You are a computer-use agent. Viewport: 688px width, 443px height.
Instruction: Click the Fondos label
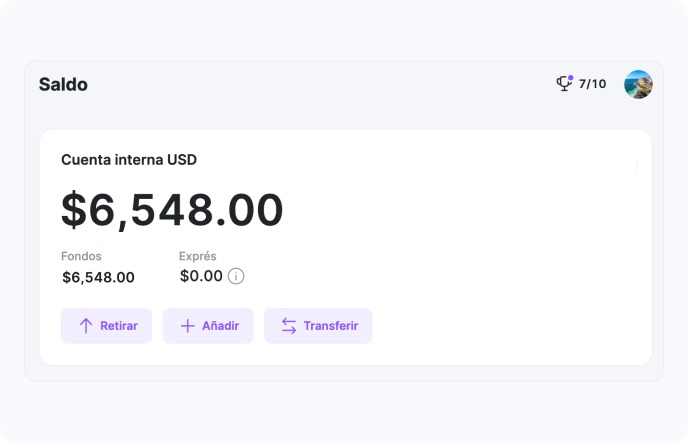[81, 256]
